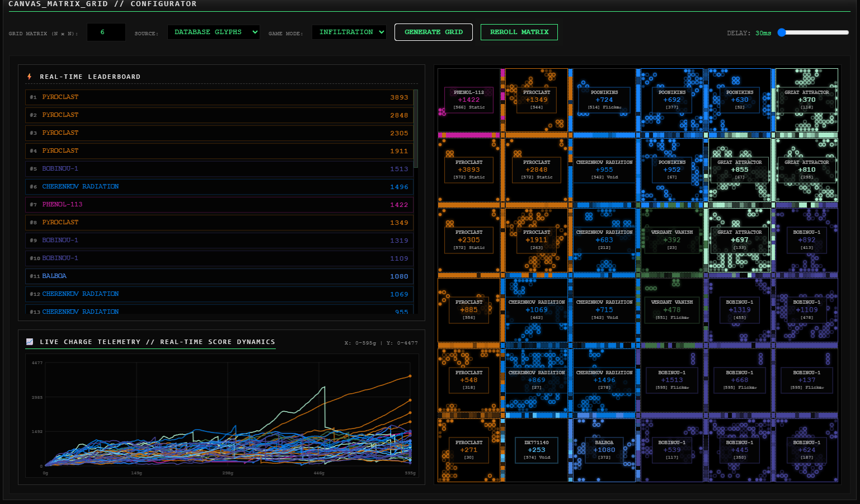This screenshot has height=504, width=860.
Task: Click the Live Charge Telemetry panel title
Action: [x=157, y=342]
